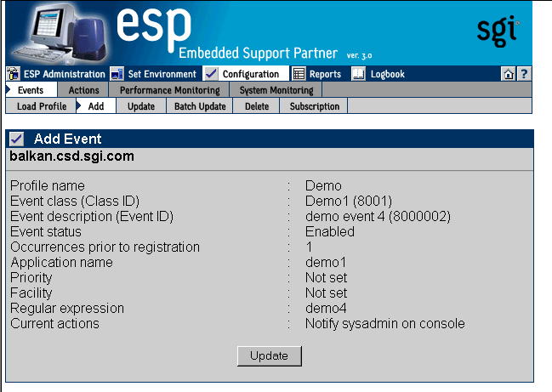552x392 pixels.
Task: Click the regular expression value demo4
Action: (326, 309)
